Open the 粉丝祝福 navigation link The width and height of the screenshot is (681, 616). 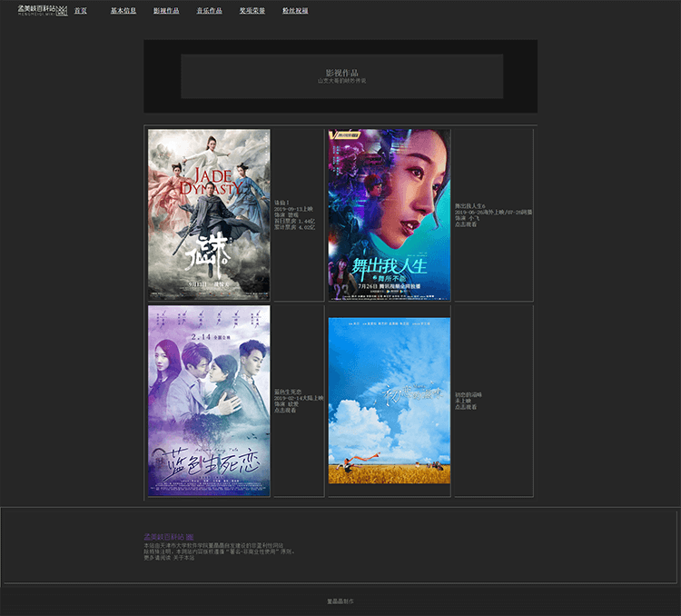[295, 10]
